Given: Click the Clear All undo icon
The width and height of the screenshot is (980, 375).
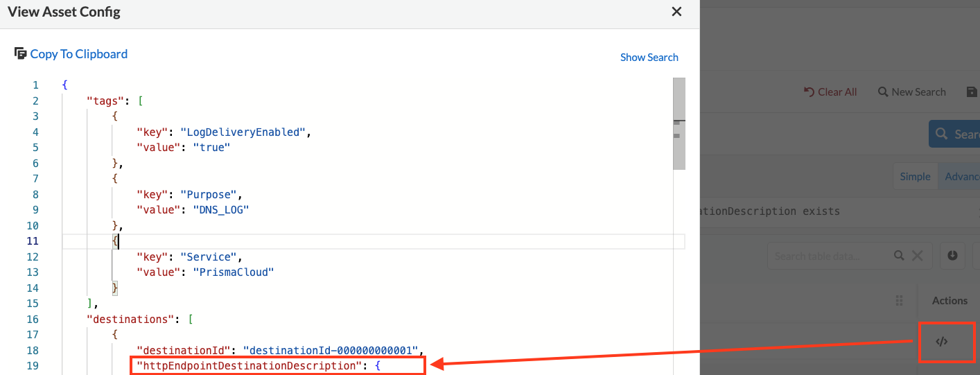Looking at the screenshot, I should click(x=809, y=92).
